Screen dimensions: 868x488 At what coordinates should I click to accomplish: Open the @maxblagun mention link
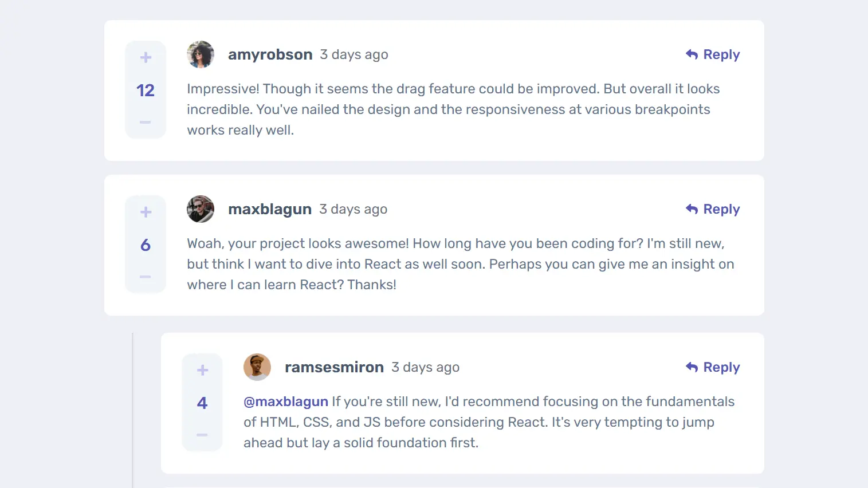(285, 401)
